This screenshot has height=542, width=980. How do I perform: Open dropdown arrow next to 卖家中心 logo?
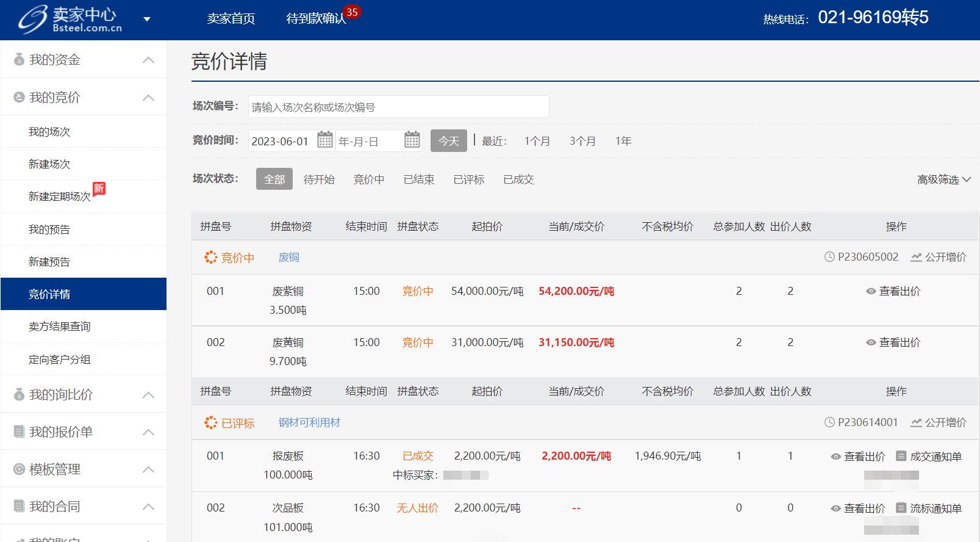(x=147, y=19)
